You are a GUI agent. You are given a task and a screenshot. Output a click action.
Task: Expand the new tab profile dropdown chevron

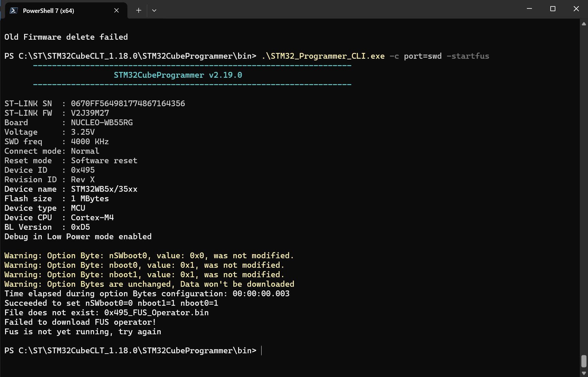(x=154, y=11)
